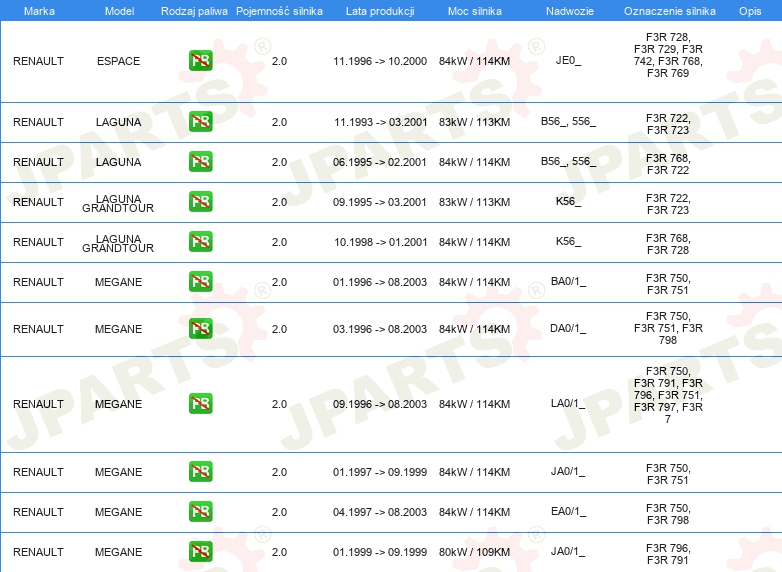Click the Rodzaj paliwa column header

[193, 10]
